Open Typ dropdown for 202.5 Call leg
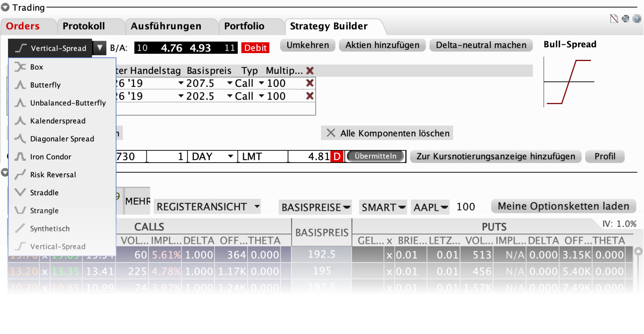 click(261, 96)
